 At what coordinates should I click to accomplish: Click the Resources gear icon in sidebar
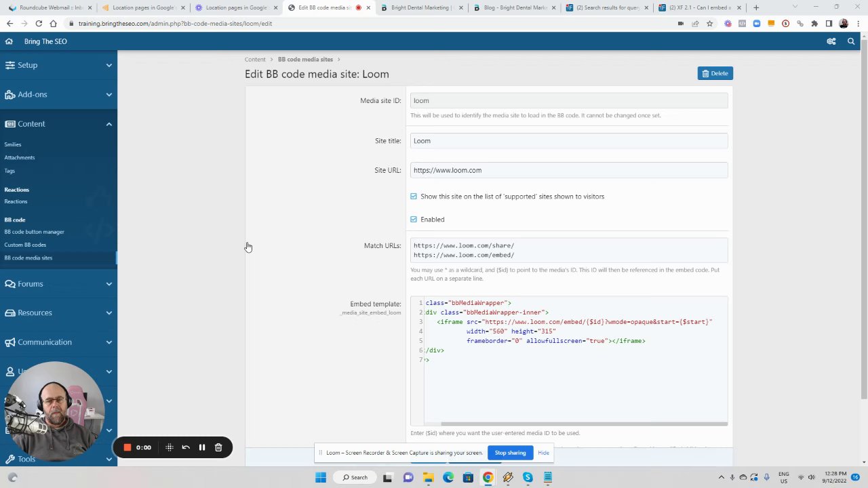(10, 312)
